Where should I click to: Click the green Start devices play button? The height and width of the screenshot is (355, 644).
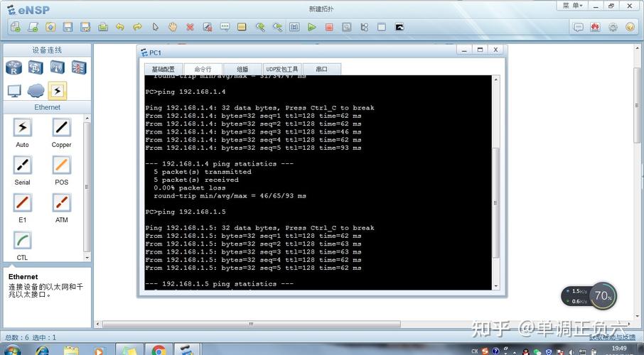point(311,27)
